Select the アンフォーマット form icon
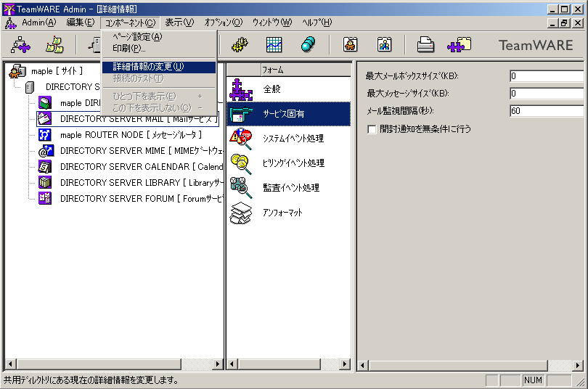588x389 pixels. point(241,213)
